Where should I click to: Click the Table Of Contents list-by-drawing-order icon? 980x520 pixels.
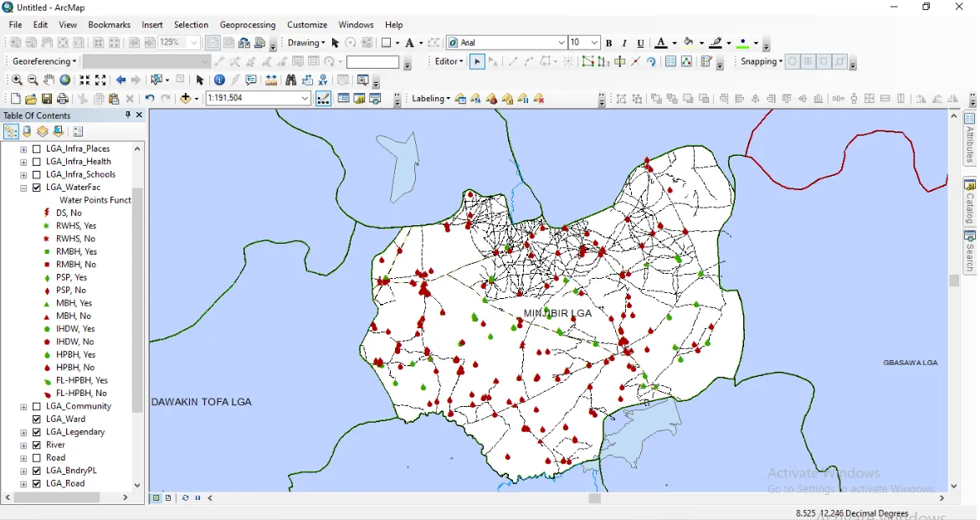(11, 131)
